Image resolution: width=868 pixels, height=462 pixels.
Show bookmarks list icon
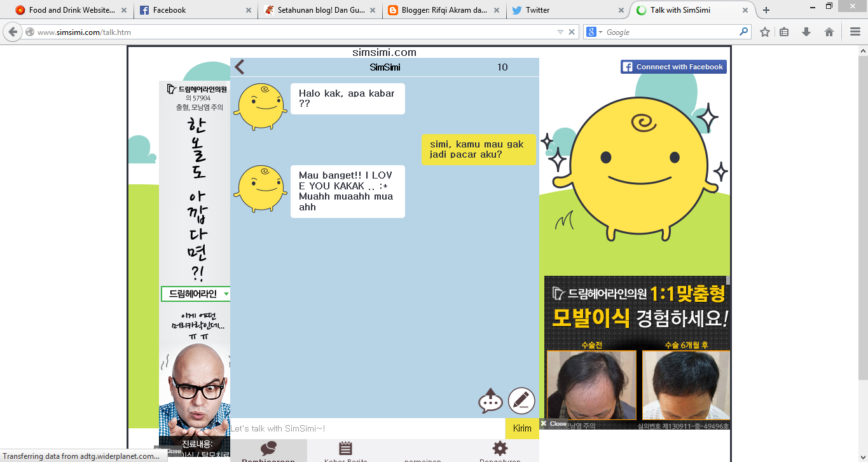tap(785, 32)
